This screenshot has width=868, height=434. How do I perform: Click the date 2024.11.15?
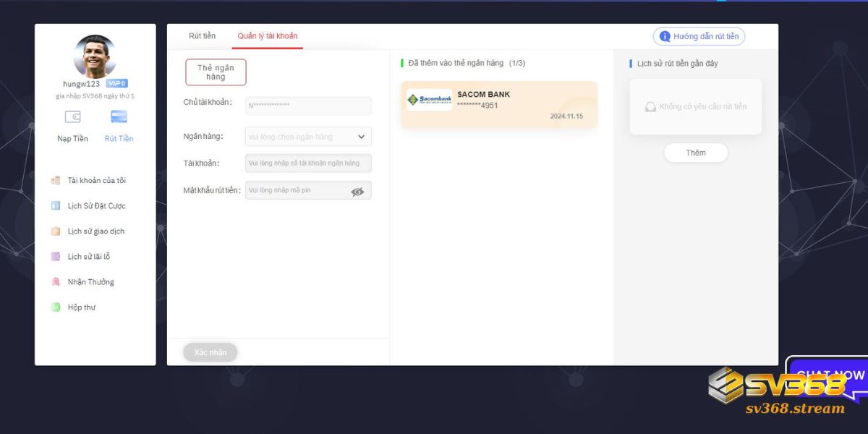pyautogui.click(x=566, y=116)
